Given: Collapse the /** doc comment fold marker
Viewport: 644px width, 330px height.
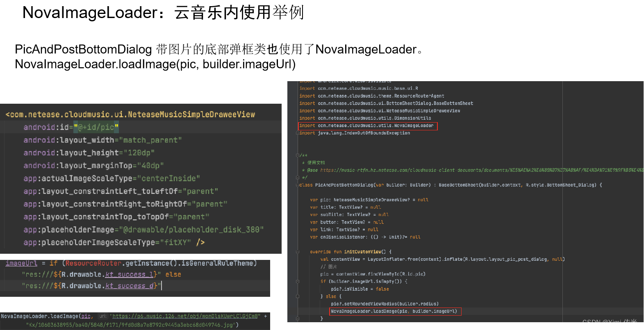Looking at the screenshot, I should click(298, 155).
